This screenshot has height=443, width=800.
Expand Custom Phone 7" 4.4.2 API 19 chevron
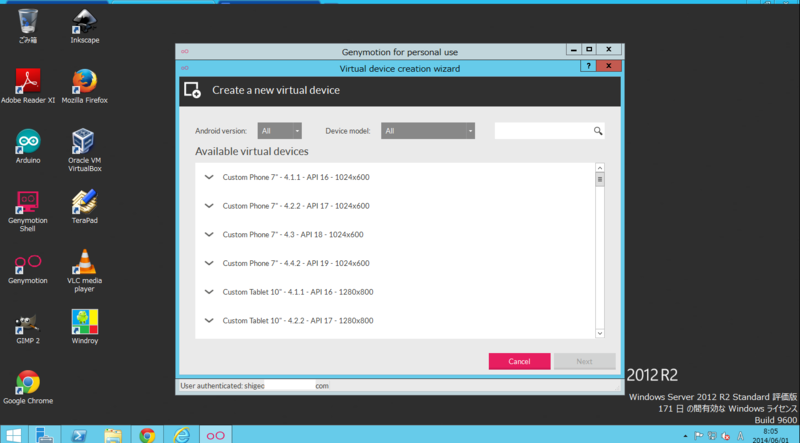point(209,263)
